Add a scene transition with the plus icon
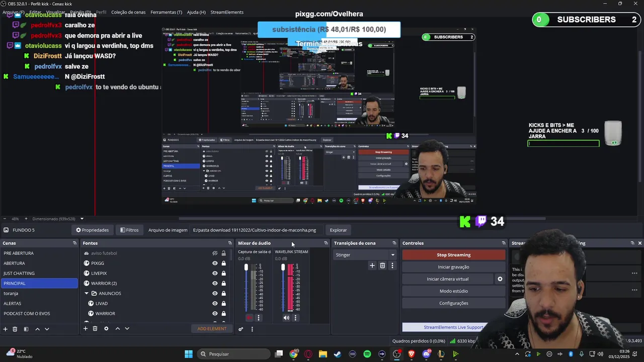This screenshot has width=644, height=362. (x=372, y=265)
